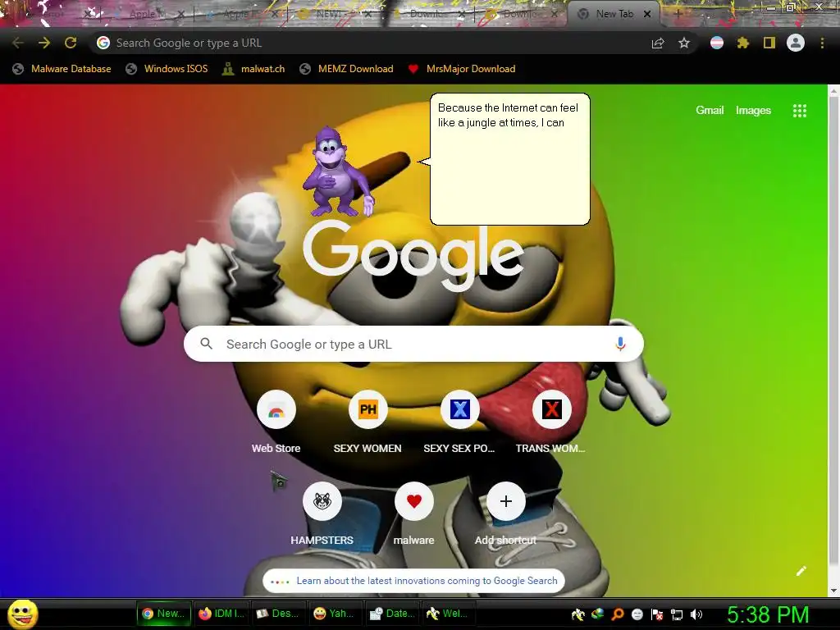Viewport: 840px width, 630px height.
Task: Switch to Chrome New... taskbar button
Action: (163, 614)
